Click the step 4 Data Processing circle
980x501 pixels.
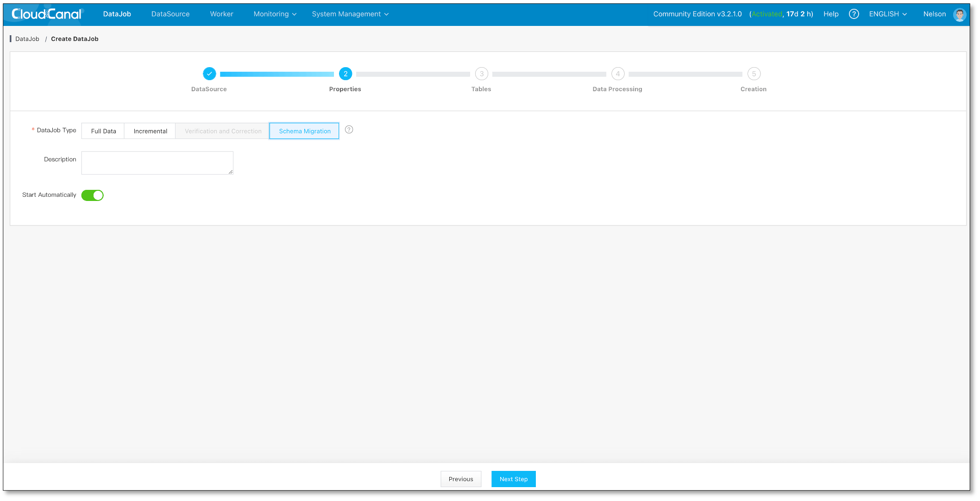pos(617,74)
